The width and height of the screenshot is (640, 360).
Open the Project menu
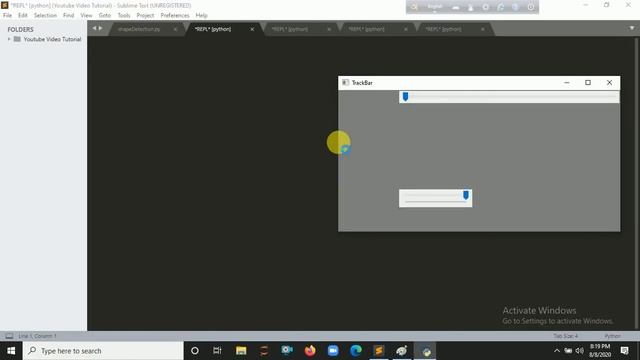(x=145, y=16)
